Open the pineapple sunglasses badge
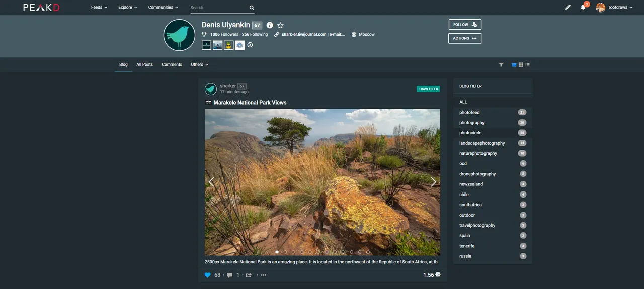This screenshot has height=289, width=644. click(228, 45)
